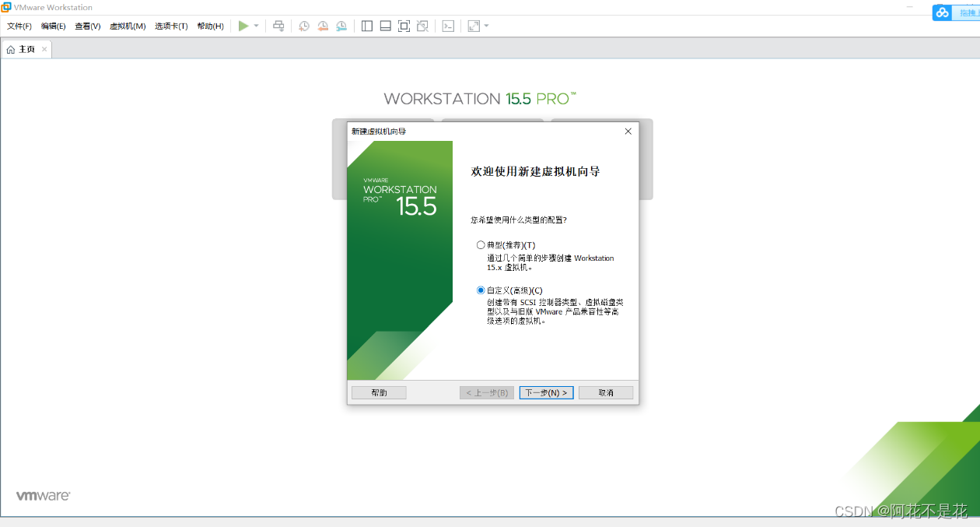
Task: Toggle the library sidebar view icon
Action: (x=367, y=26)
